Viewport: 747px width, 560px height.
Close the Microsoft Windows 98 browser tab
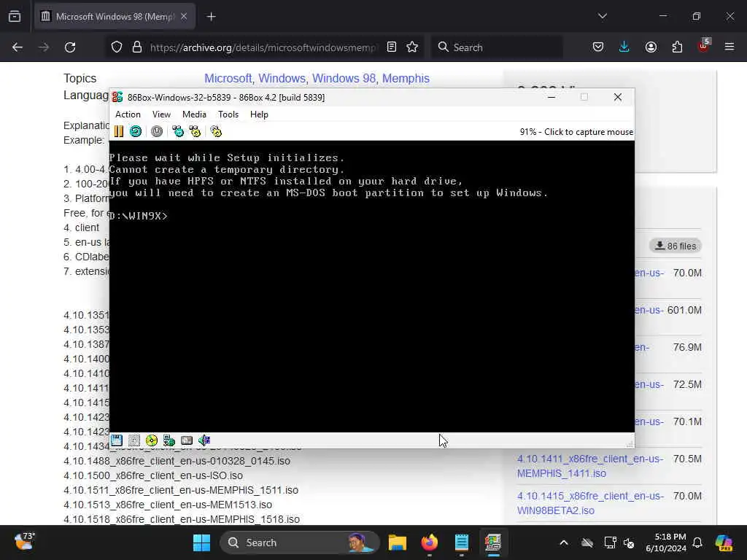coord(184,17)
